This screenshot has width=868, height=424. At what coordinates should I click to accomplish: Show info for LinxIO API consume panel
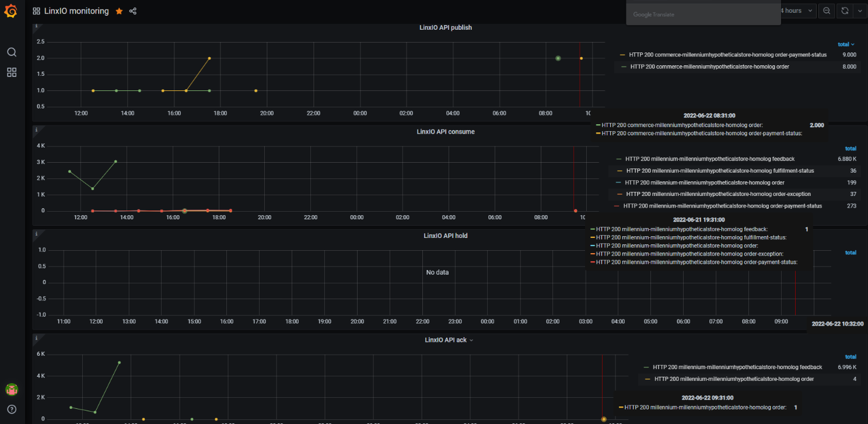pyautogui.click(x=36, y=130)
